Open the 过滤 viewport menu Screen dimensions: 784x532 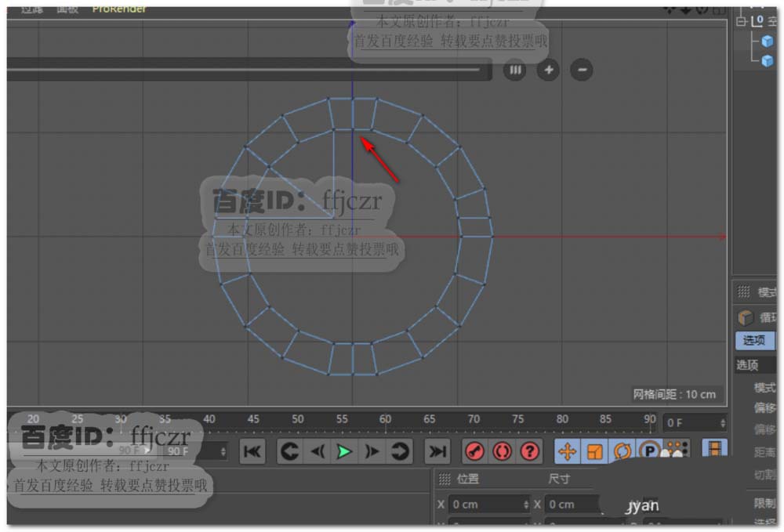click(x=32, y=9)
